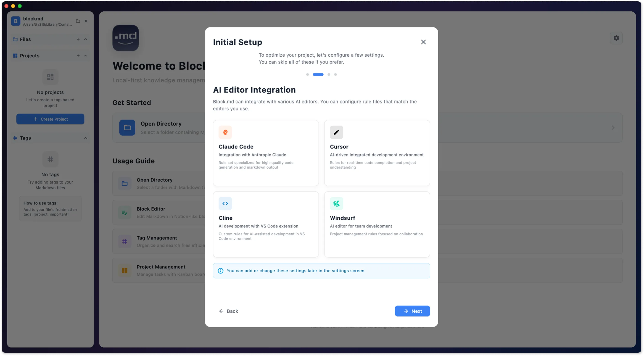Select the Windsurf editor card
The width and height of the screenshot is (644, 356).
(x=377, y=224)
